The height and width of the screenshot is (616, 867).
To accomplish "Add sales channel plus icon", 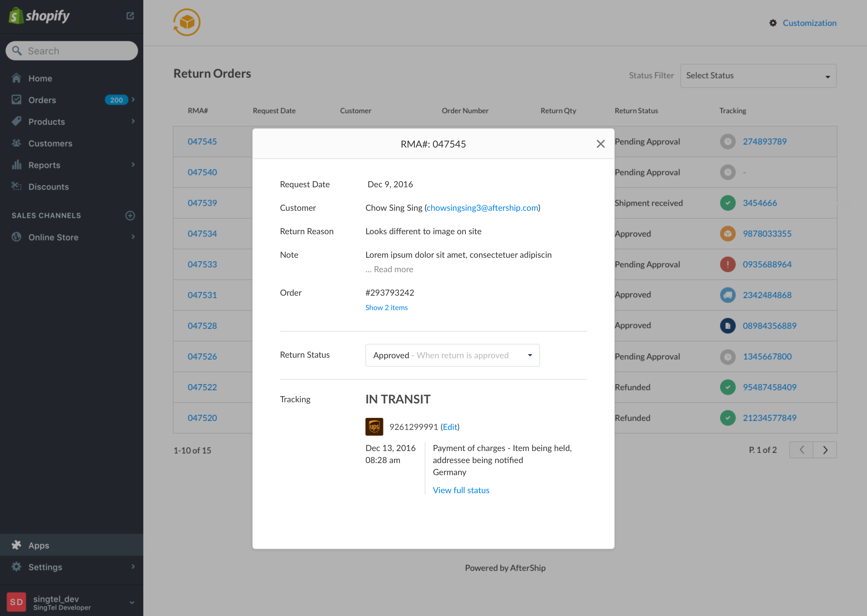I will pos(130,216).
